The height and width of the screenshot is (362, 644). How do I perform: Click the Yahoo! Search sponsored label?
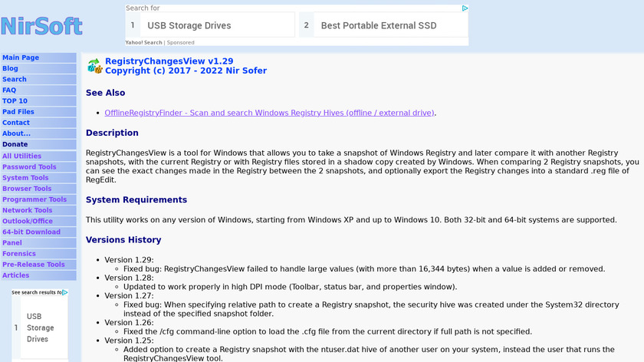[x=159, y=43]
